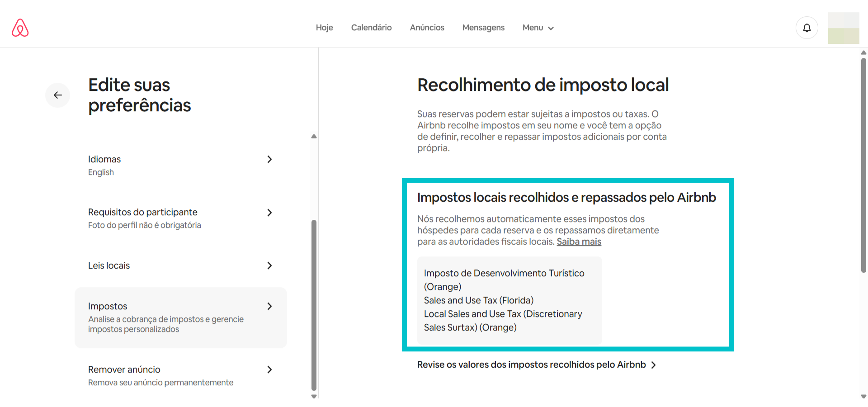Click chevron next to Idiomas
Image resolution: width=868 pixels, height=407 pixels.
[269, 160]
